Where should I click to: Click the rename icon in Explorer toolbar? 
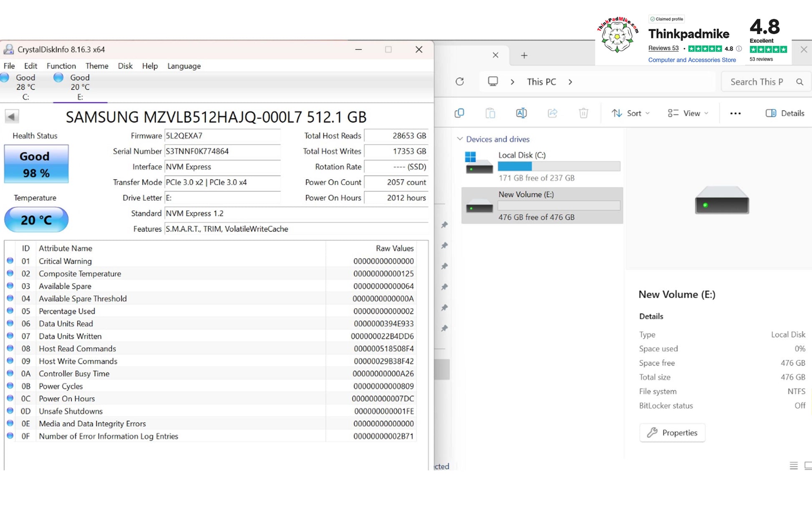click(521, 113)
